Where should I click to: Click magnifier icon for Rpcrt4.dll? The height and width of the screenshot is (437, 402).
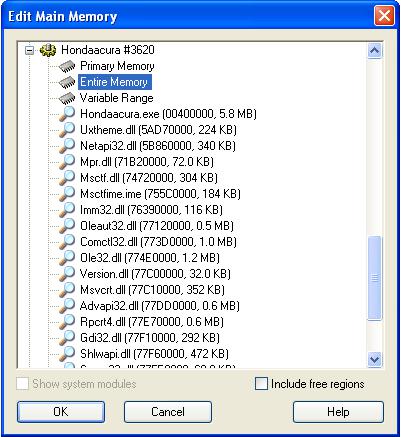(67, 322)
